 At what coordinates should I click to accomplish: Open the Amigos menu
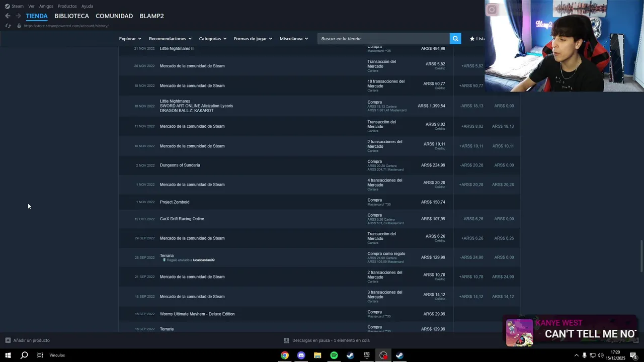[x=46, y=7]
